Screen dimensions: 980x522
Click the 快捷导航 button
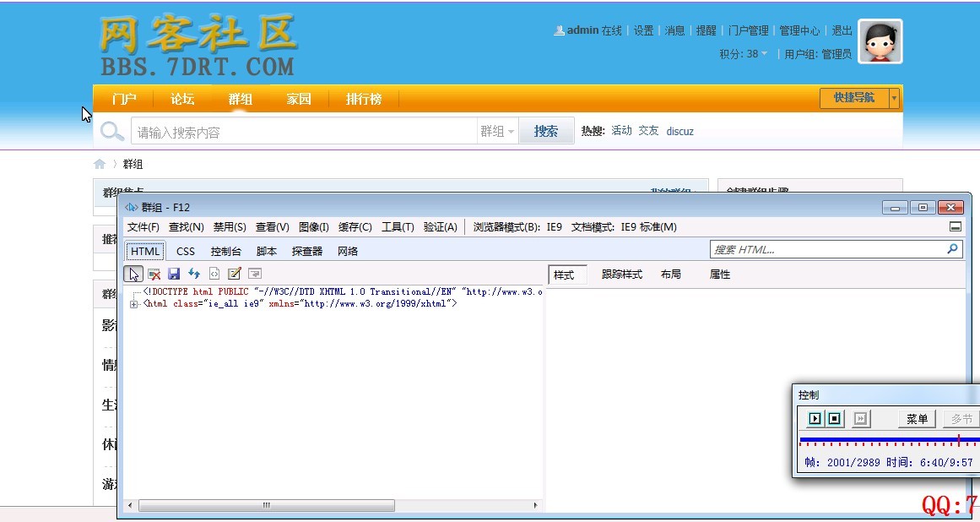point(854,98)
